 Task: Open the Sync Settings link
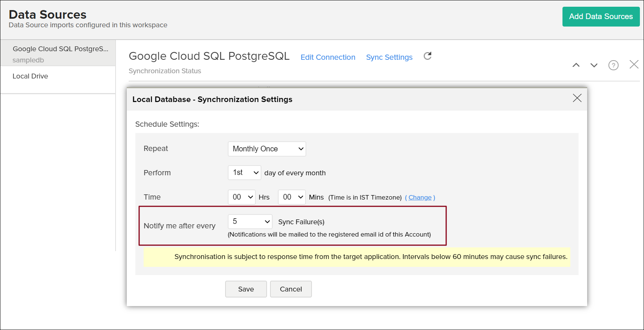point(389,57)
